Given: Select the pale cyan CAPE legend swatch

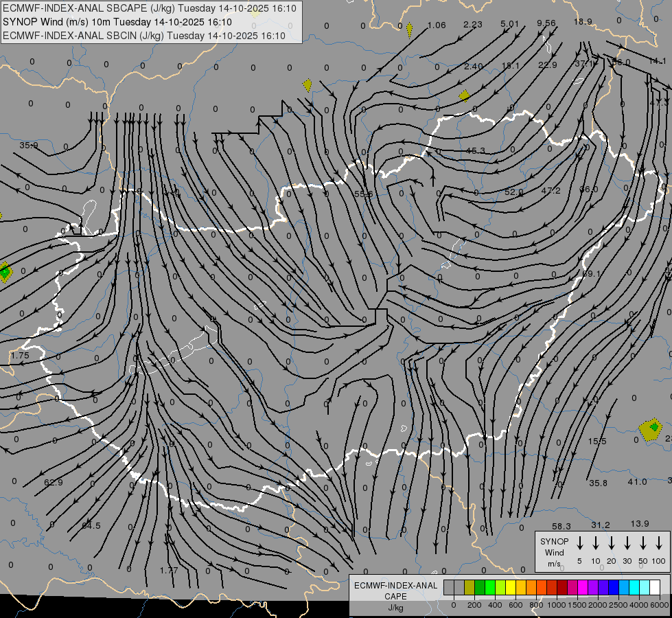Looking at the screenshot, I should point(644,588).
